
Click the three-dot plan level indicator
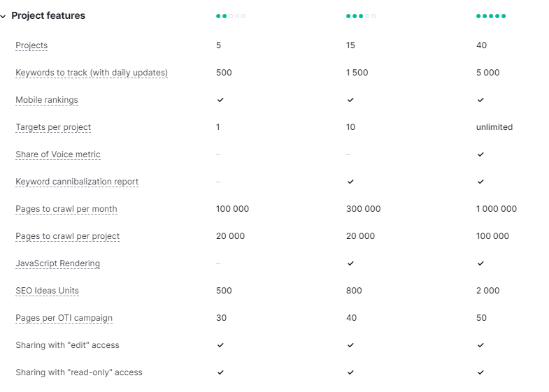click(360, 16)
